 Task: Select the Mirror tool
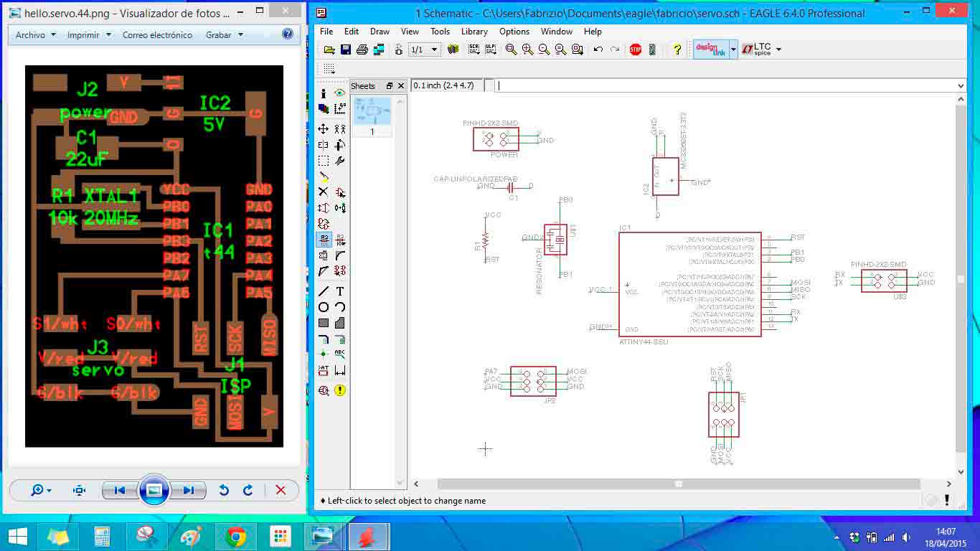tap(324, 145)
